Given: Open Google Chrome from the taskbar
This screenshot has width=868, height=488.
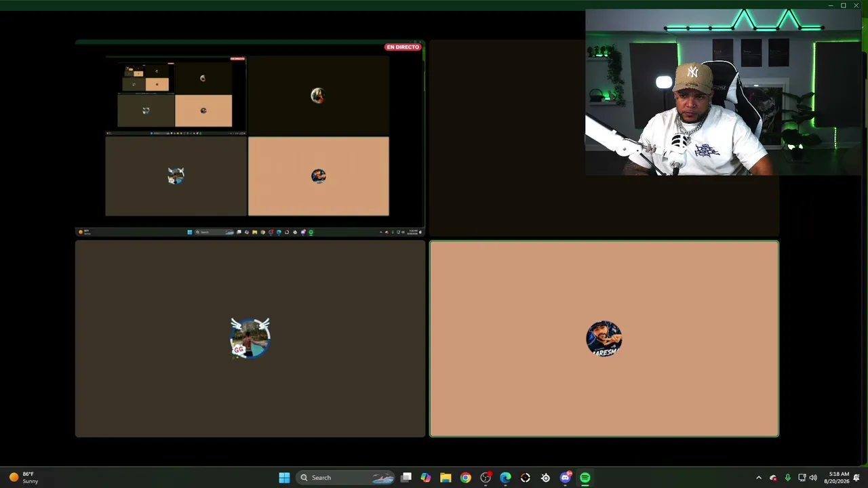Looking at the screenshot, I should coord(465,478).
